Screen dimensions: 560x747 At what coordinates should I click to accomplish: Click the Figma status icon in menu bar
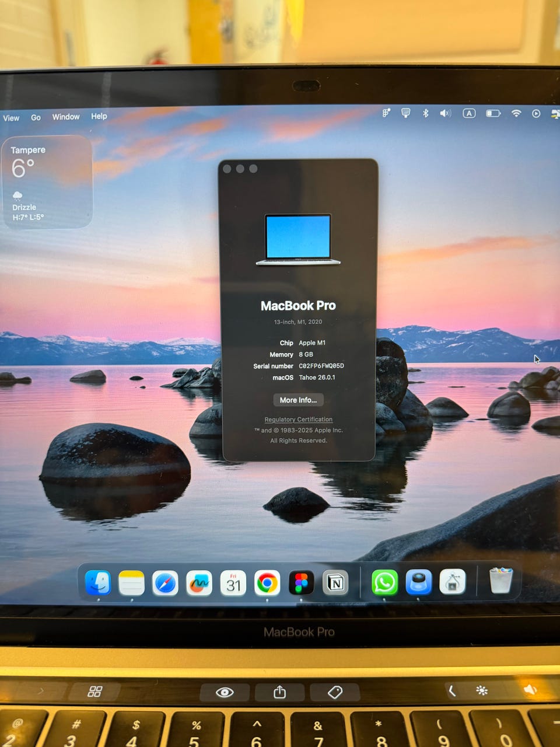[386, 113]
